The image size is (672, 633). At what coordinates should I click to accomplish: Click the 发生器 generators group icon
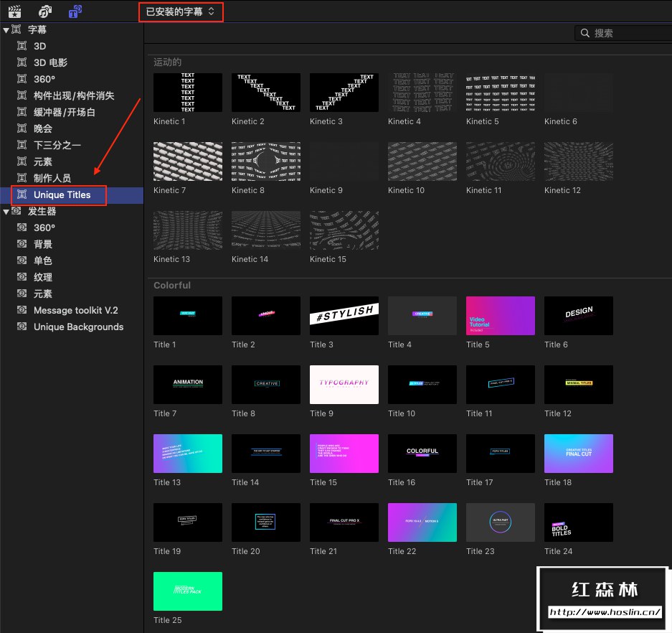click(x=16, y=211)
